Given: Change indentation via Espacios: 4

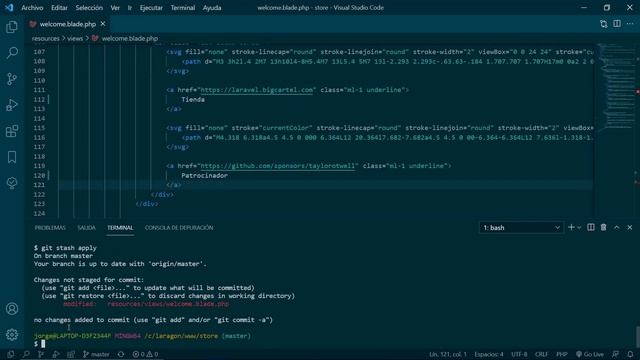Looking at the screenshot, I should click(x=489, y=354).
